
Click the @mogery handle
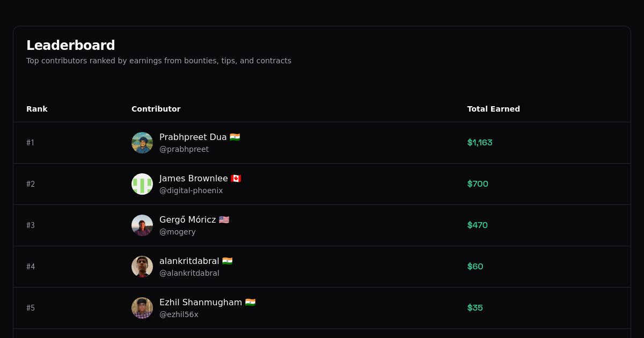(x=178, y=232)
